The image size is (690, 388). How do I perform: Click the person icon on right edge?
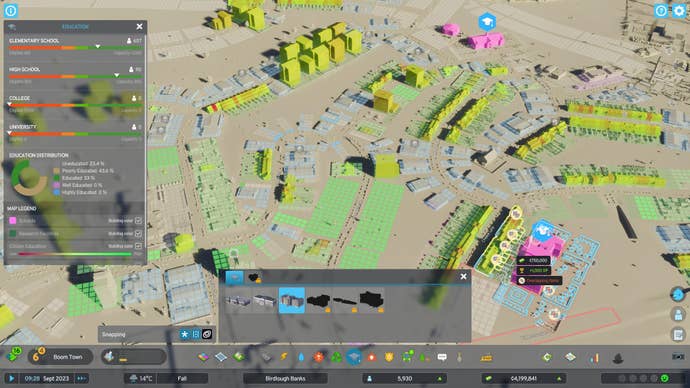pos(678,314)
